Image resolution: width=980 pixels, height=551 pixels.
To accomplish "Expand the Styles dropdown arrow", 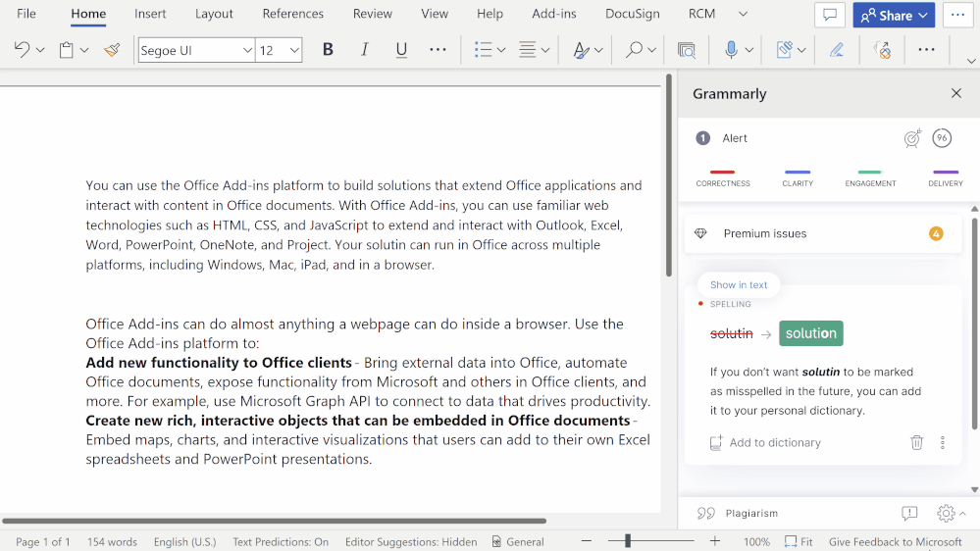I will (x=598, y=50).
